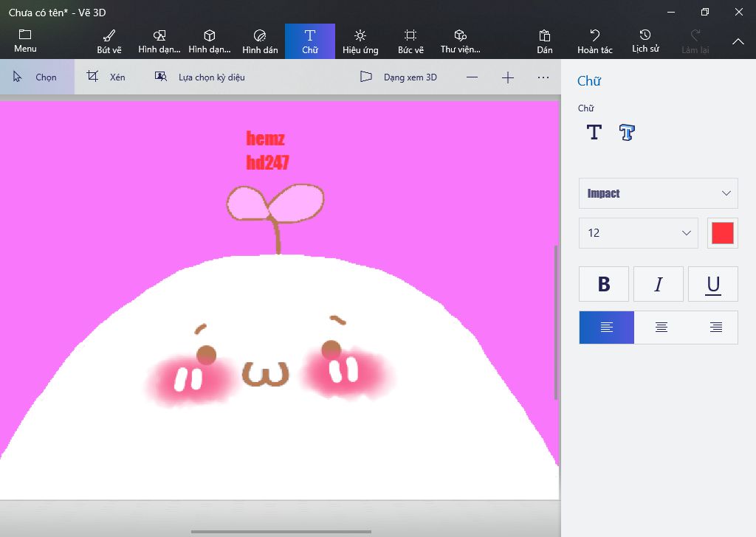Image resolution: width=756 pixels, height=537 pixels.
Task: Toggle italic text formatting
Action: [658, 284]
